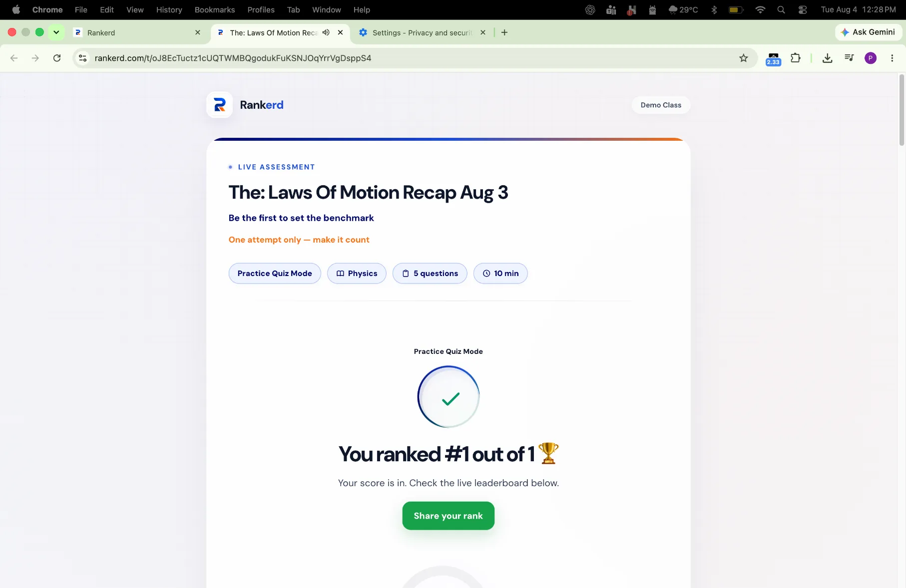The width and height of the screenshot is (906, 588).
Task: Open the Chrome app menu
Action: pos(47,9)
